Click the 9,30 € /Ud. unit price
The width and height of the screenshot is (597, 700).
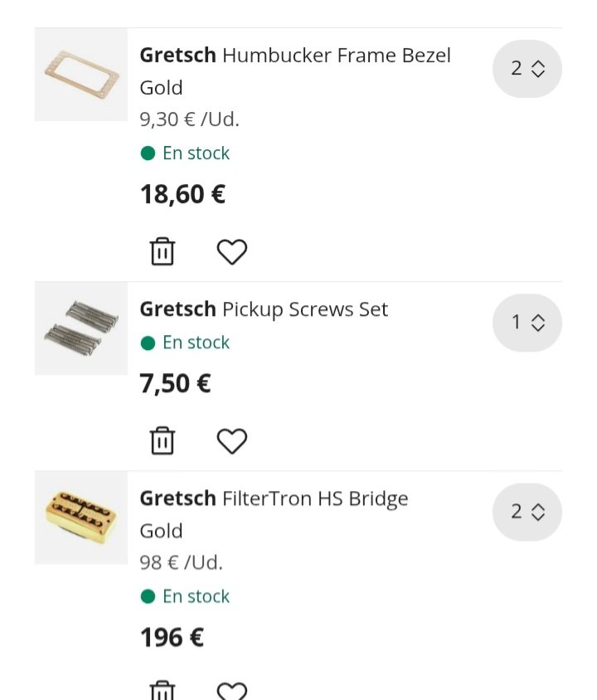[189, 119]
